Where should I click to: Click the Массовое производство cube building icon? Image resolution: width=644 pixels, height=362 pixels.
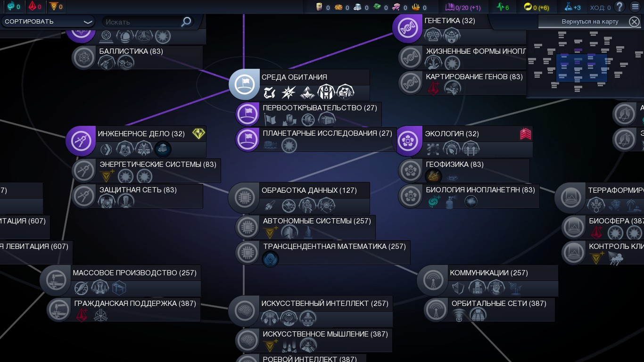point(119,287)
